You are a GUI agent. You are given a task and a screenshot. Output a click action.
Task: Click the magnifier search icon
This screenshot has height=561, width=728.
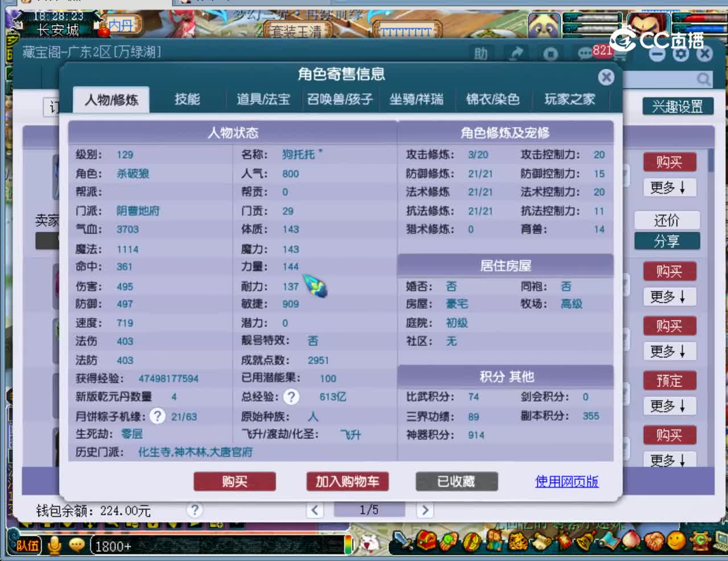[704, 79]
